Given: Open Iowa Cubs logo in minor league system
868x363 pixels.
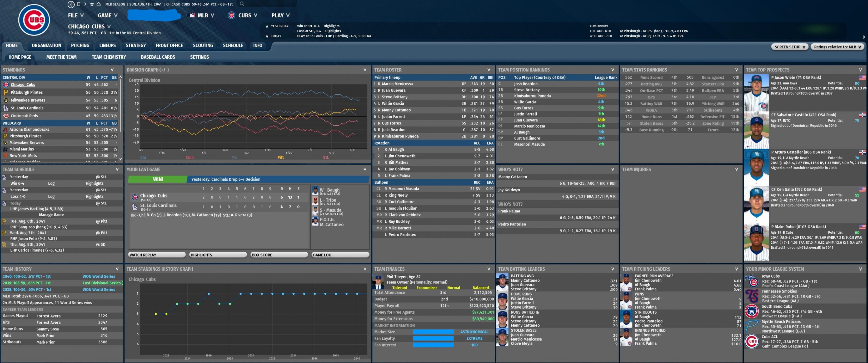Looking at the screenshot, I should pos(752,281).
